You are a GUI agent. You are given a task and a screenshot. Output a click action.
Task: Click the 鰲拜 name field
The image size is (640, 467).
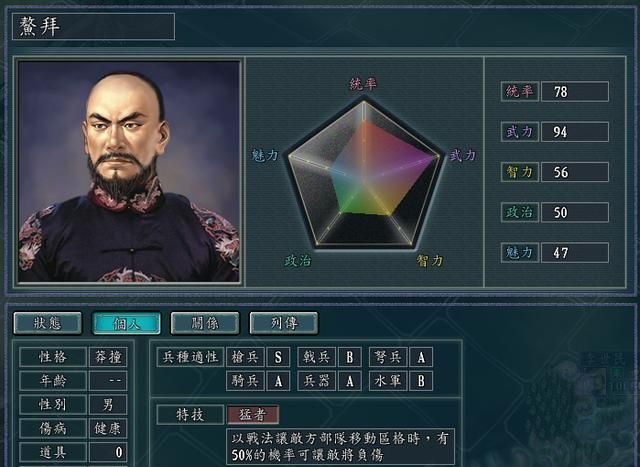tap(93, 27)
